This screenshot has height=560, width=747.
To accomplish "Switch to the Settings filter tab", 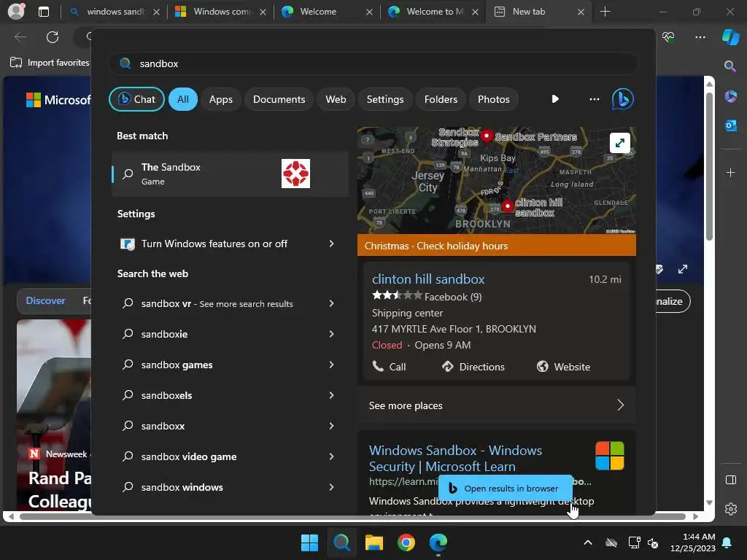I will 385,99.
